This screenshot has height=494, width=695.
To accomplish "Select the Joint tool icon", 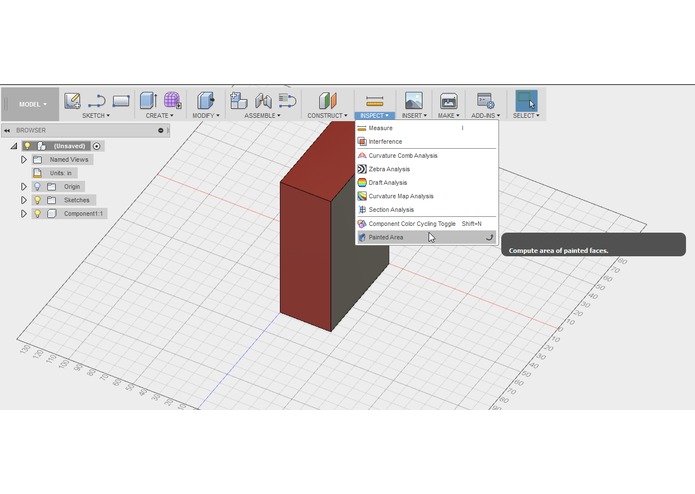I will pyautogui.click(x=263, y=101).
